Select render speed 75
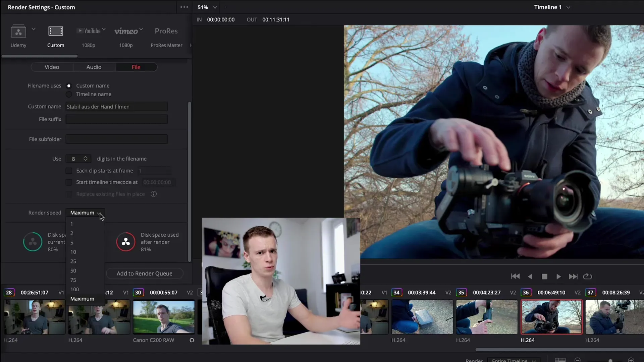 (x=85, y=280)
